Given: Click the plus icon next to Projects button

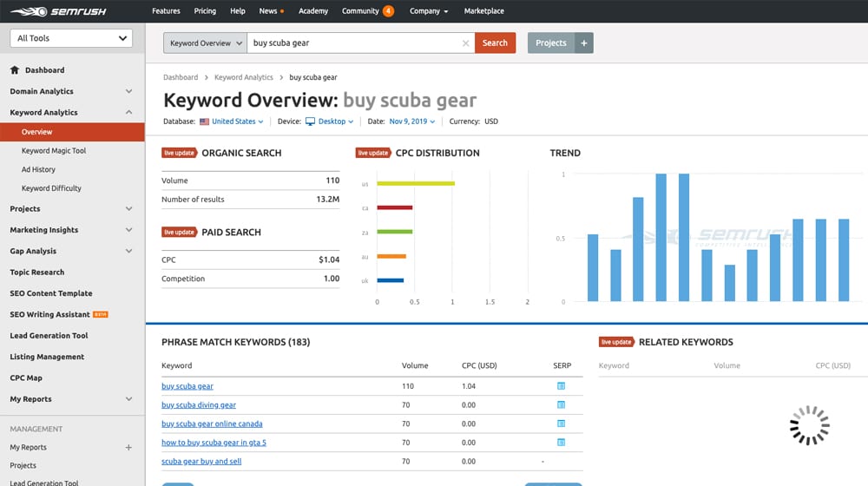Looking at the screenshot, I should coord(583,43).
